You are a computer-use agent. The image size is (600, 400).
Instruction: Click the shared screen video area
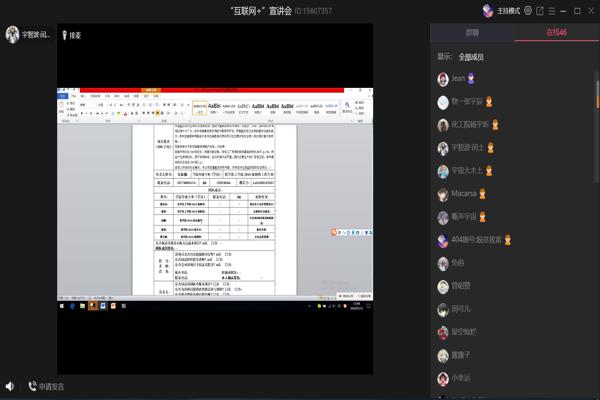click(215, 210)
